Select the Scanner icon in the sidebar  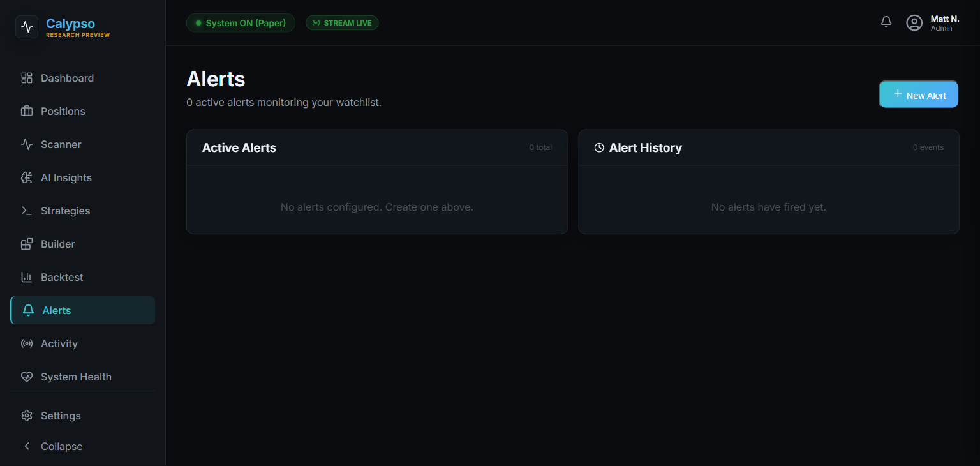27,144
